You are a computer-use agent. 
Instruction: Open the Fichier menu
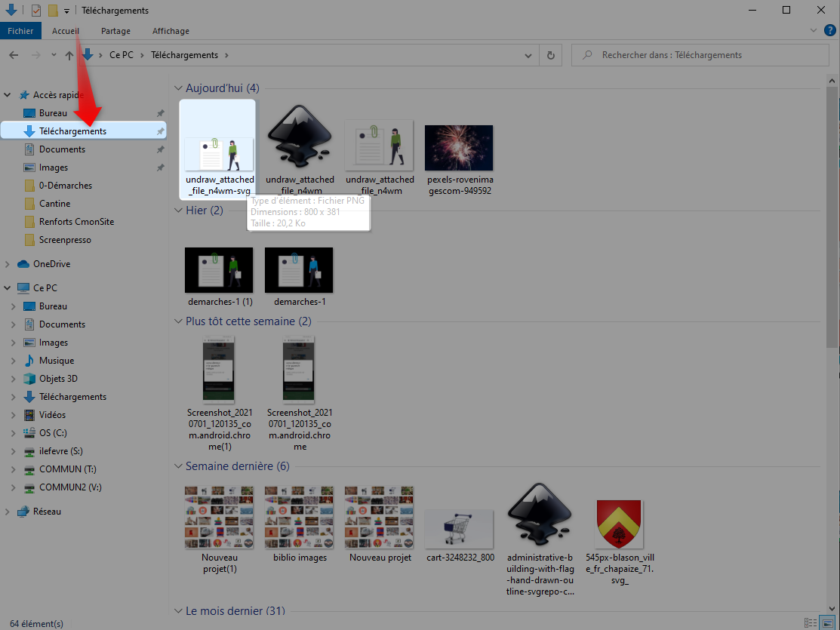coord(20,31)
